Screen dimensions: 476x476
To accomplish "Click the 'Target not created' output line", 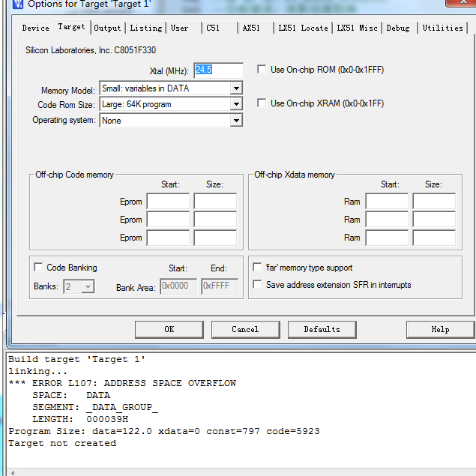I will coord(62,443).
